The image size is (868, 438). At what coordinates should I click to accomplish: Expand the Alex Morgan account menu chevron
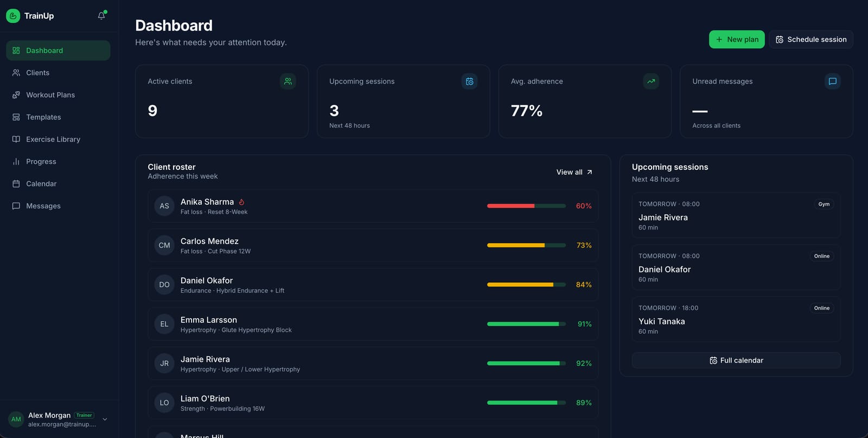click(105, 419)
